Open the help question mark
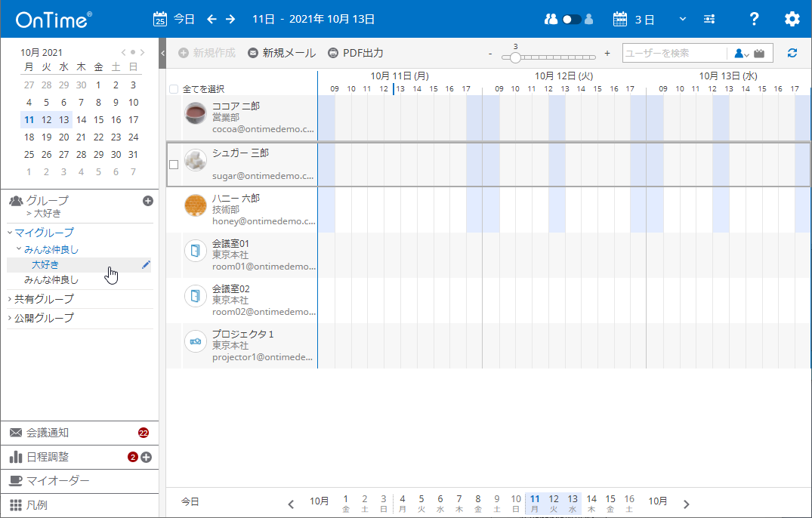The image size is (812, 518). (754, 19)
